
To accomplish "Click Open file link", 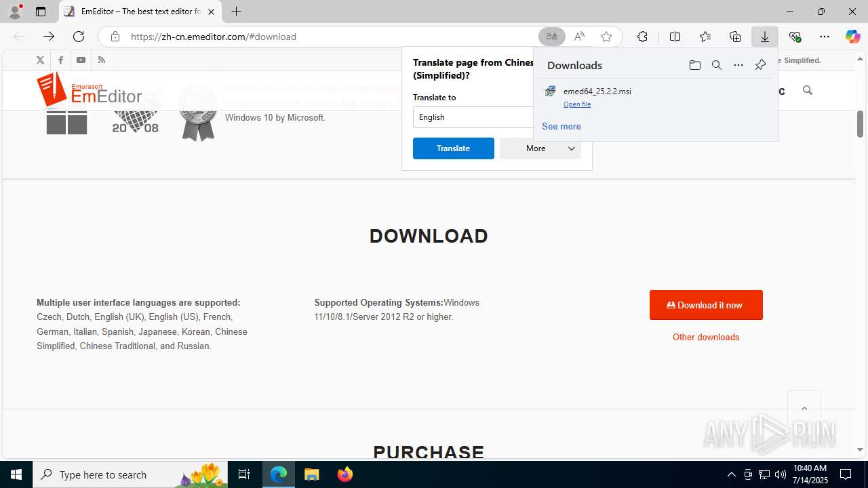I will click(577, 104).
